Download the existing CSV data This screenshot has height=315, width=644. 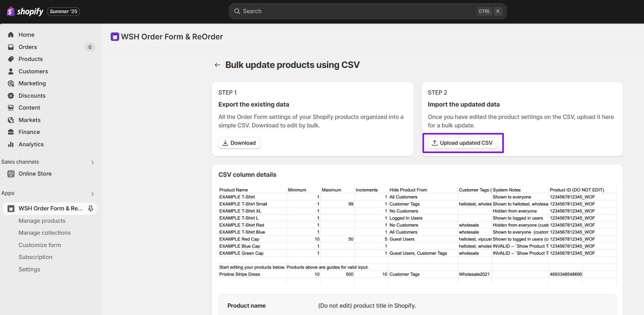[x=239, y=143]
